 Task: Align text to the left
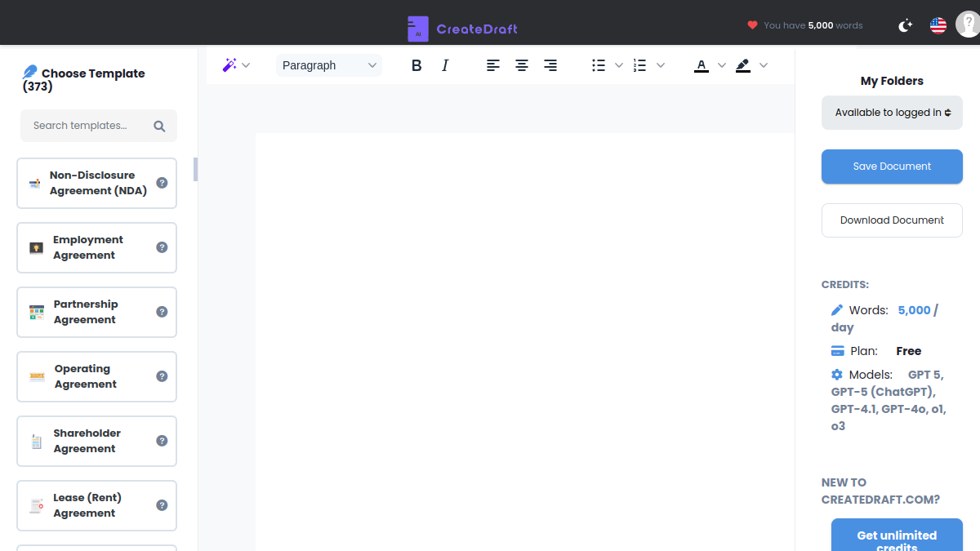point(493,65)
